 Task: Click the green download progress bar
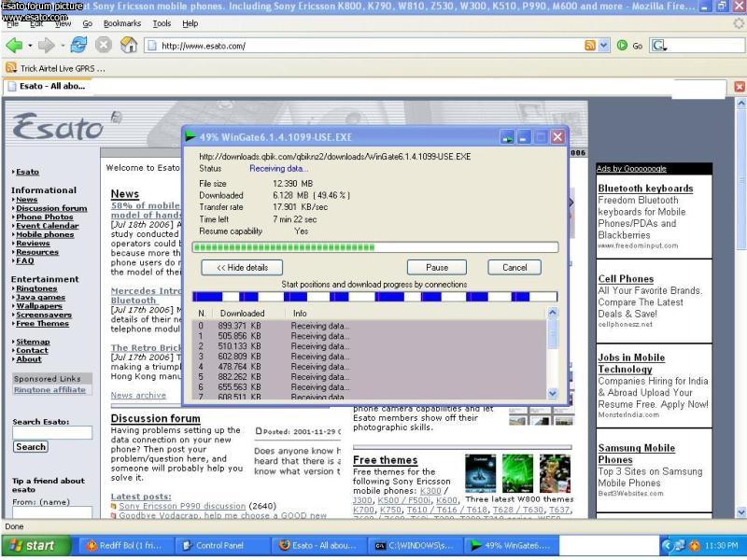tap(375, 246)
